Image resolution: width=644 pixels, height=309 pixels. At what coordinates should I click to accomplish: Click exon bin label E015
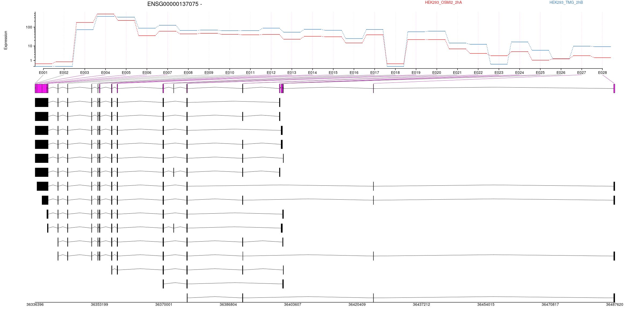333,73
